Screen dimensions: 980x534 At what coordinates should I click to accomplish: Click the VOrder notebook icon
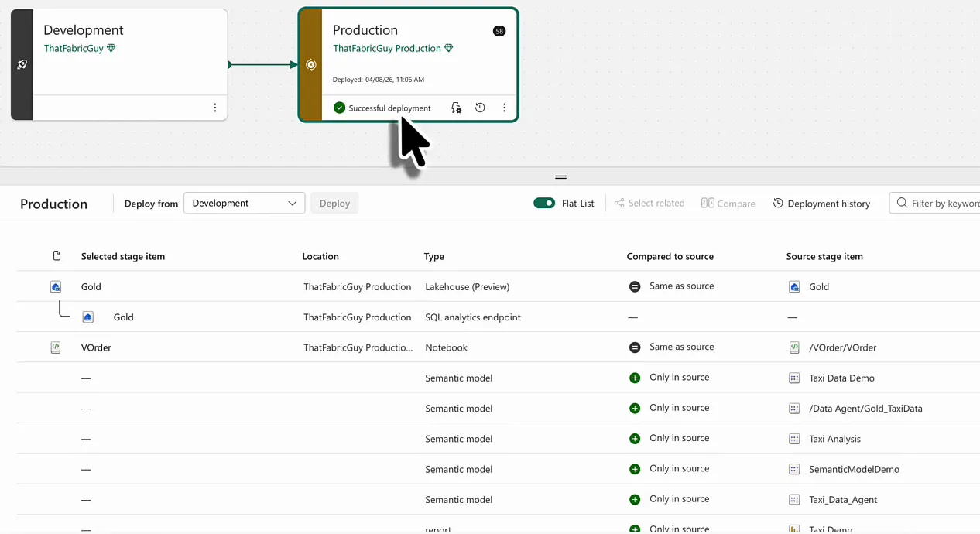(x=56, y=347)
